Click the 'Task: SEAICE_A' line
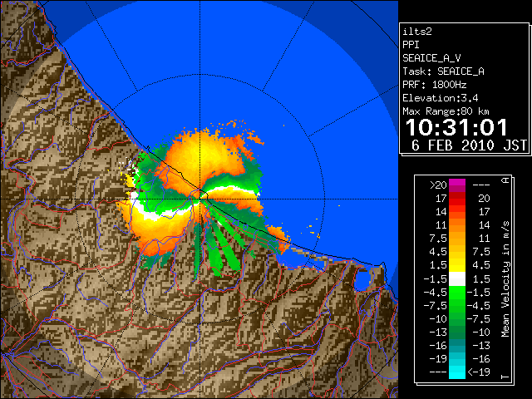The image size is (532, 399). pyautogui.click(x=443, y=71)
